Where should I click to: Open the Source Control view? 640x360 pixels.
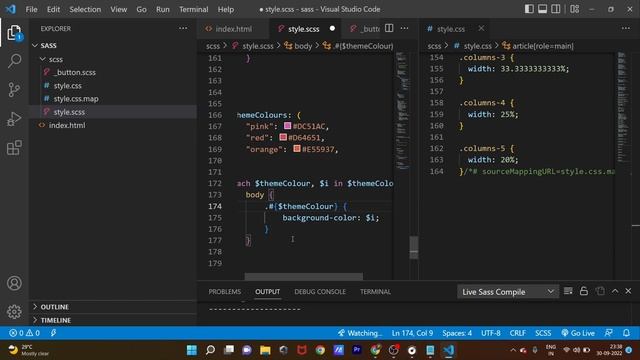point(14,89)
